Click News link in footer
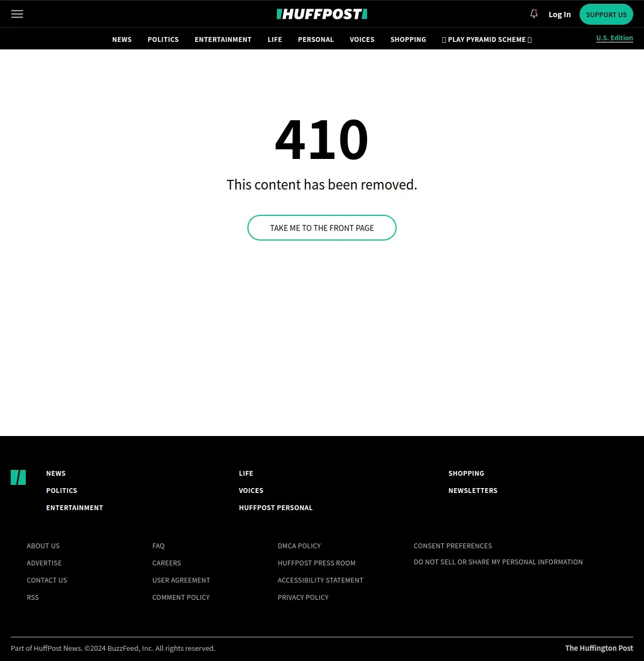 tap(56, 473)
